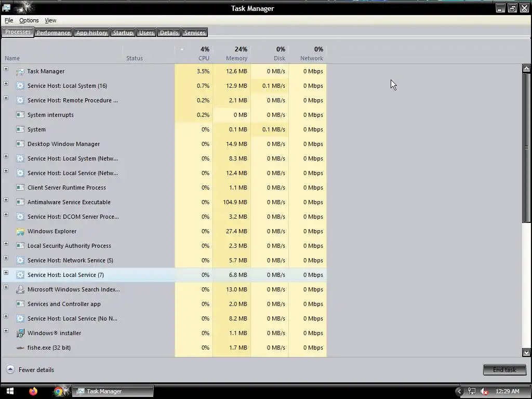Sort by the Disk column header
Viewport: 532px width, 399px height.
pyautogui.click(x=270, y=54)
